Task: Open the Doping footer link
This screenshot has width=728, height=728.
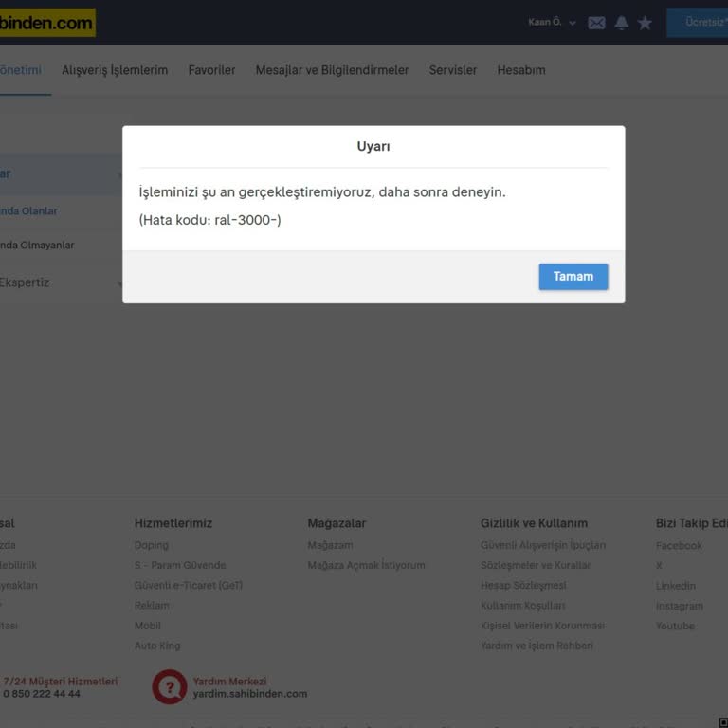Action: coord(152,545)
